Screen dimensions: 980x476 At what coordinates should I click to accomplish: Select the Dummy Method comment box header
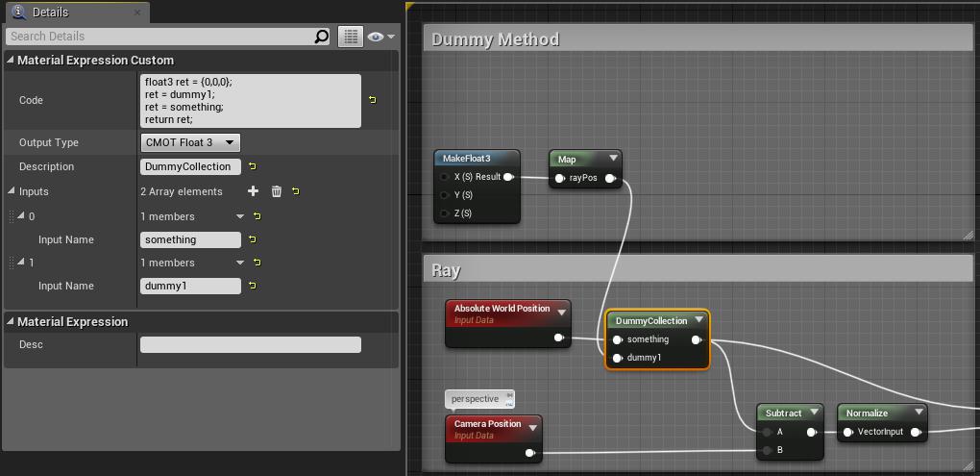698,39
